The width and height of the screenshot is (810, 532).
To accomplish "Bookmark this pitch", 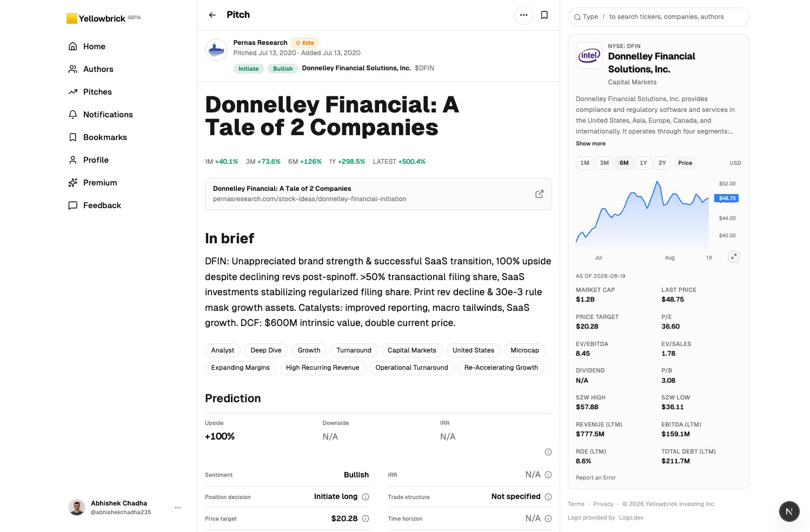I will point(545,15).
